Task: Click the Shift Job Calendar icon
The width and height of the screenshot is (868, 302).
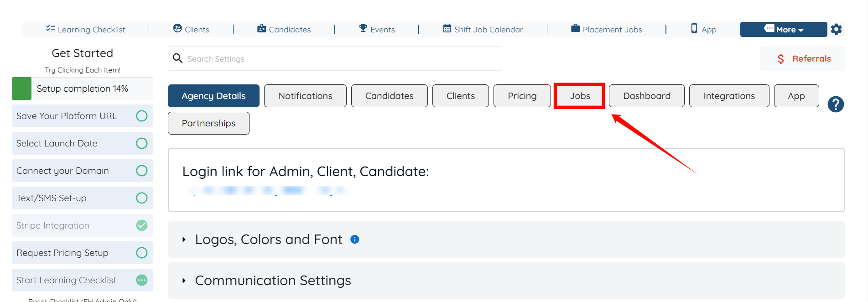Action: 447,29
